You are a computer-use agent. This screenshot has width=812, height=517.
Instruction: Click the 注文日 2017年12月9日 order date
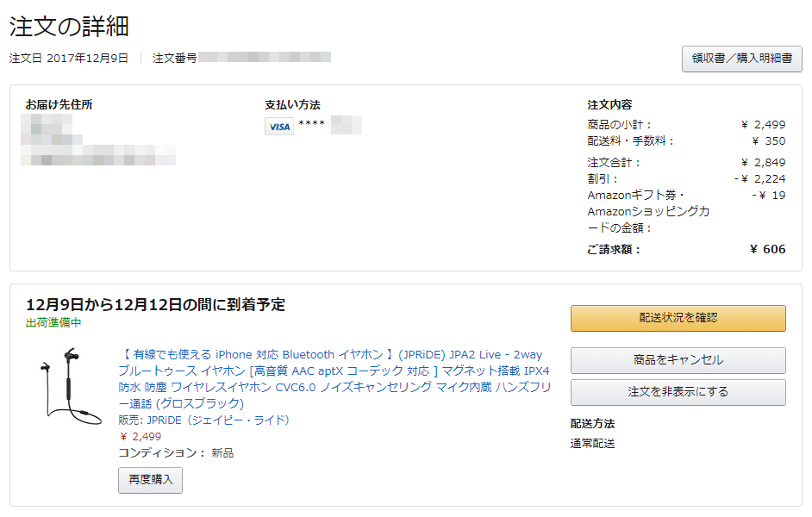pyautogui.click(x=68, y=58)
